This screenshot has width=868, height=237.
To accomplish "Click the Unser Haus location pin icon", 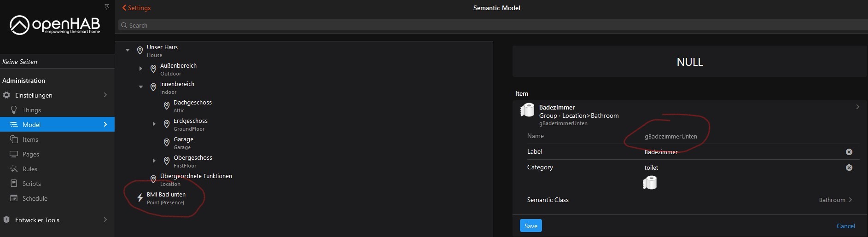I will [x=140, y=51].
